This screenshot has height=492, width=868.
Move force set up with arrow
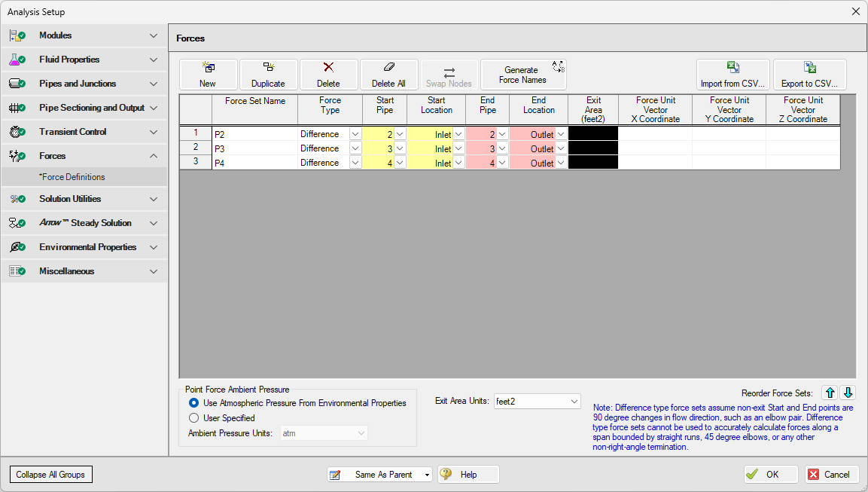click(830, 393)
